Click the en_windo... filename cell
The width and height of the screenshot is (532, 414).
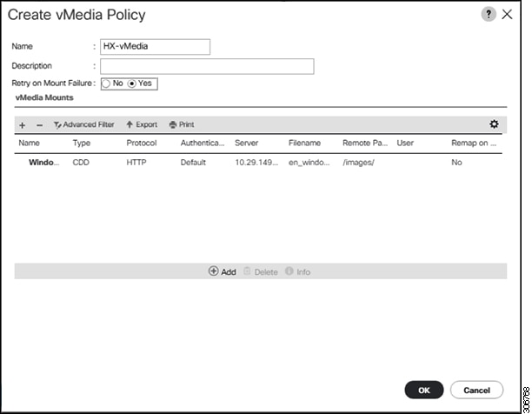[309, 162]
